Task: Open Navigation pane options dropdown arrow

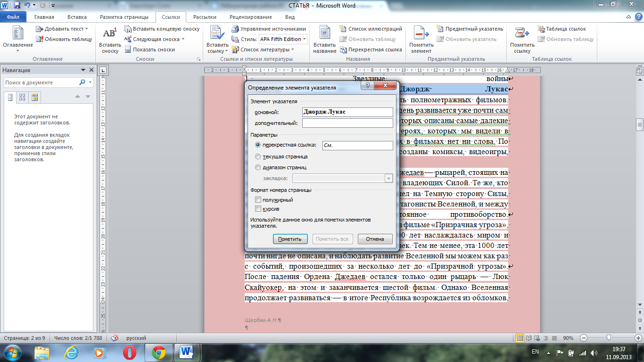Action: click(83, 70)
